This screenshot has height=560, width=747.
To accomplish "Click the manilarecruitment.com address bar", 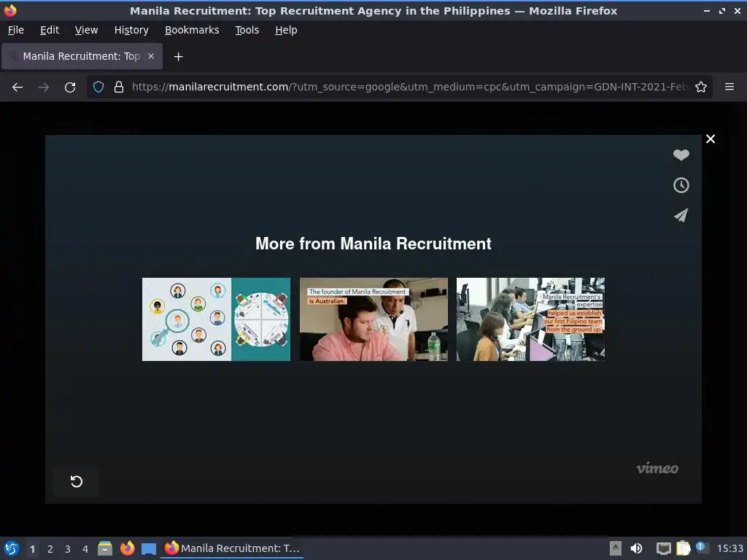I will (399, 87).
